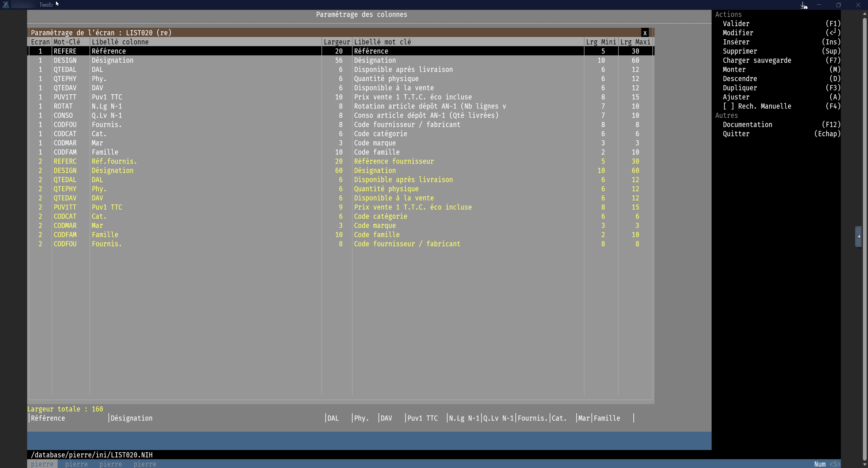Click the download info icon in title bar
The width and height of the screenshot is (868, 468).
coord(804,5)
